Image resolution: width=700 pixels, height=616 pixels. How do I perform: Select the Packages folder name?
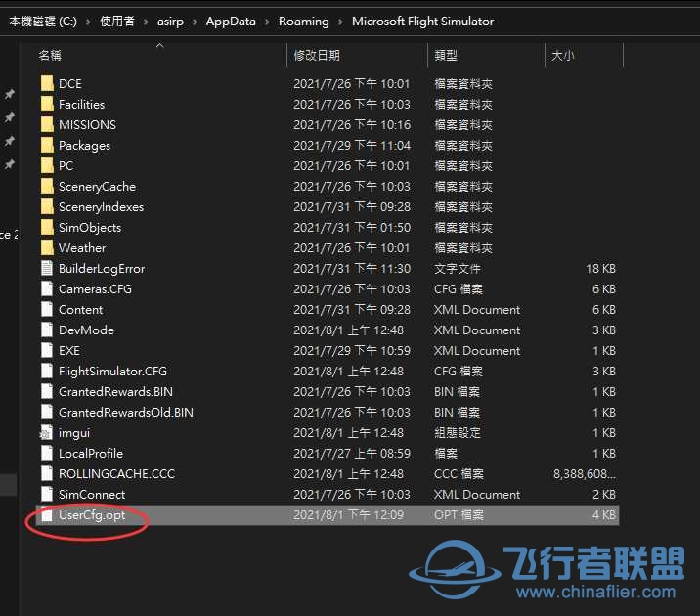click(84, 146)
